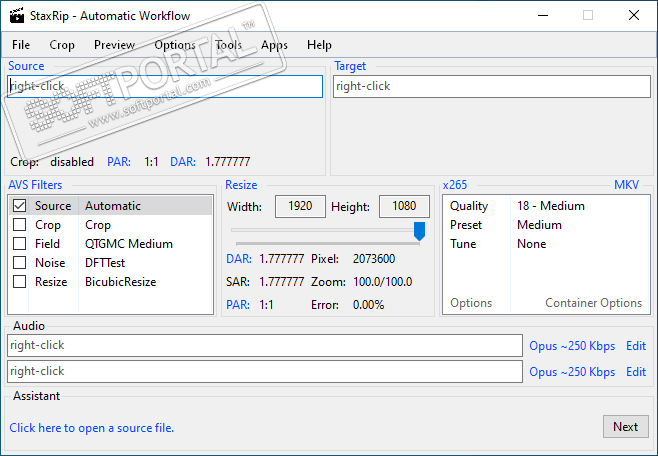Image resolution: width=658 pixels, height=456 pixels.
Task: Open the MKV container link
Action: [x=627, y=185]
